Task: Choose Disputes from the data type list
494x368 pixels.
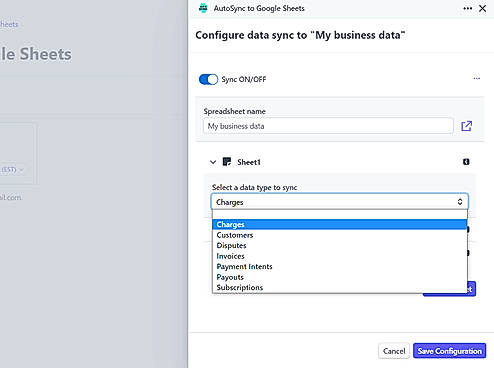Action: [x=340, y=245]
